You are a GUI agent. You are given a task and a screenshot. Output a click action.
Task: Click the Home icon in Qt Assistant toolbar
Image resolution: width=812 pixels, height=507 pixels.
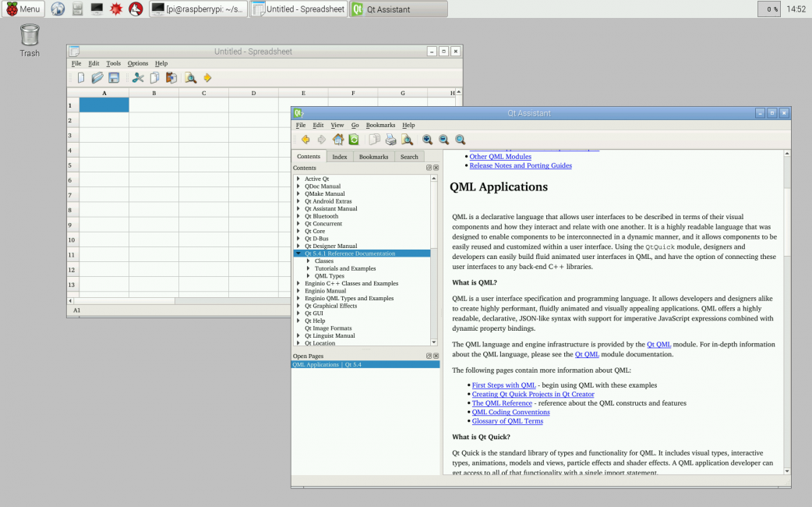[337, 140]
